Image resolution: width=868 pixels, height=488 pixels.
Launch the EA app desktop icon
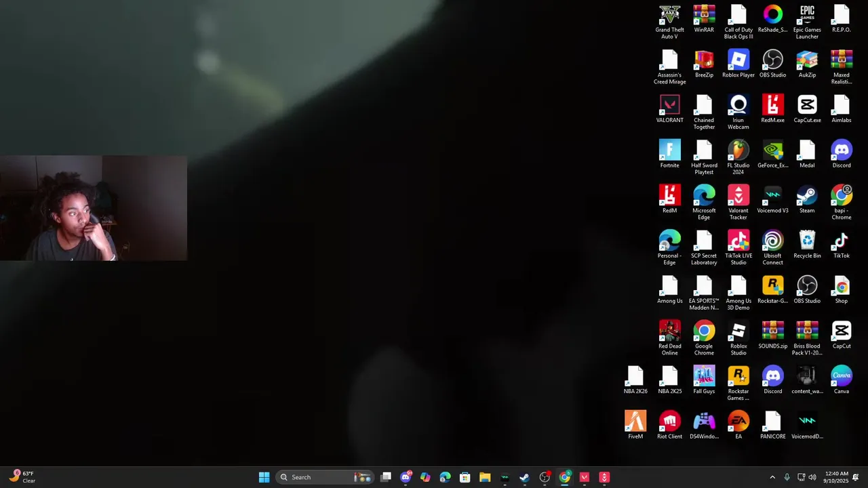738,426
